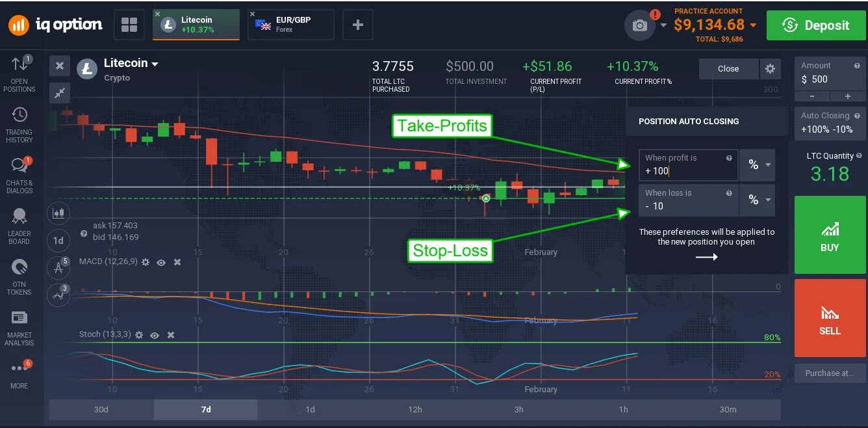The width and height of the screenshot is (868, 428).
Task: Click the Litecoin coin icon beside title
Action: [87, 68]
